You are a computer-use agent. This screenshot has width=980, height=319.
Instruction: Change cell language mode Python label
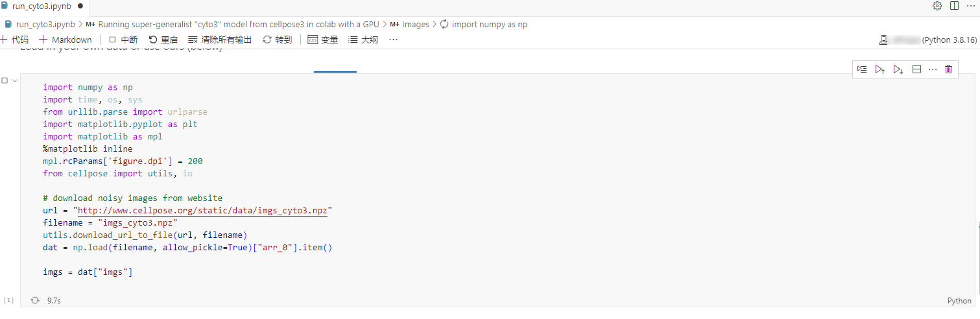tap(959, 301)
